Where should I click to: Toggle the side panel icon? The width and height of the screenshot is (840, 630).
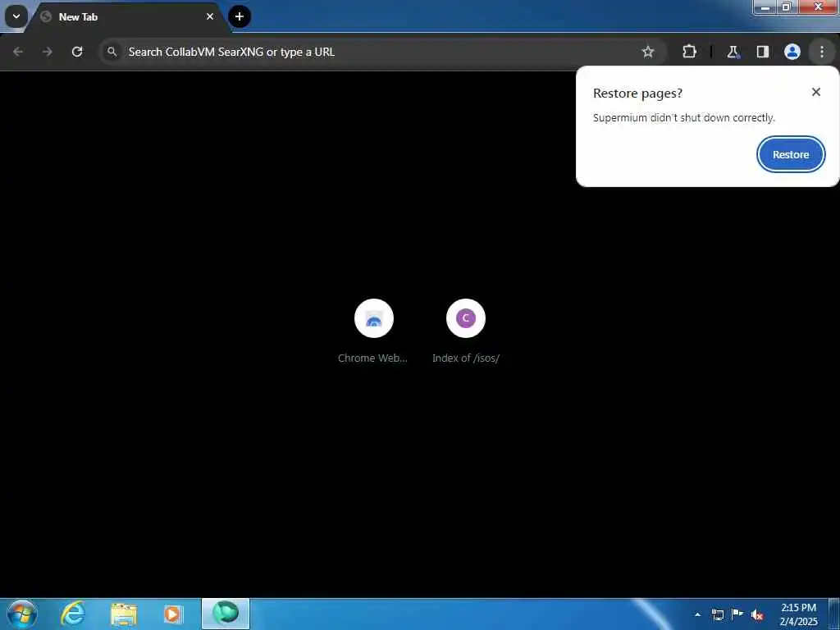(x=763, y=52)
